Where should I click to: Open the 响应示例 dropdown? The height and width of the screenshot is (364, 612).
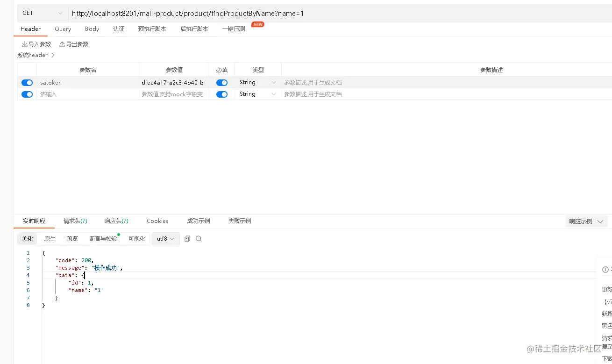coord(586,221)
